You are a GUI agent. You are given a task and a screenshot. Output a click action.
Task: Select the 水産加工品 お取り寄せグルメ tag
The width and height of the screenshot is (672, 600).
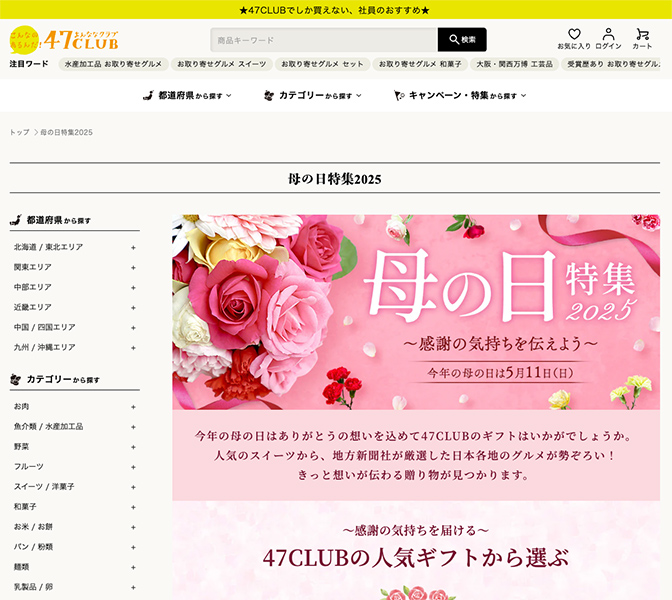(112, 64)
